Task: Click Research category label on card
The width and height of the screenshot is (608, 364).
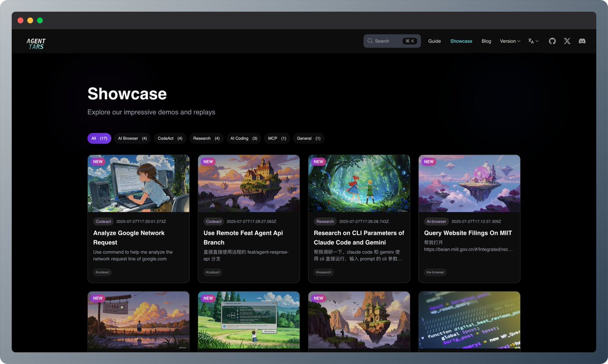Action: pos(325,221)
